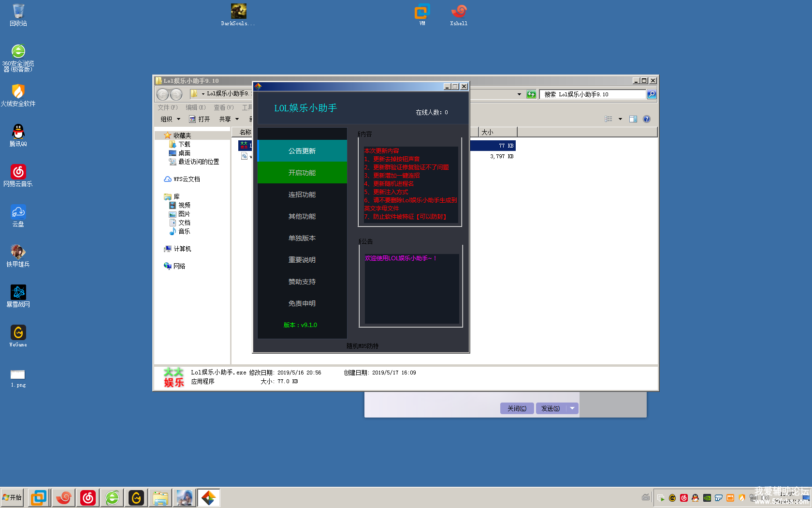Open the Xshell desktop shortcut
Viewport: 812px width, 508px height.
point(459,15)
